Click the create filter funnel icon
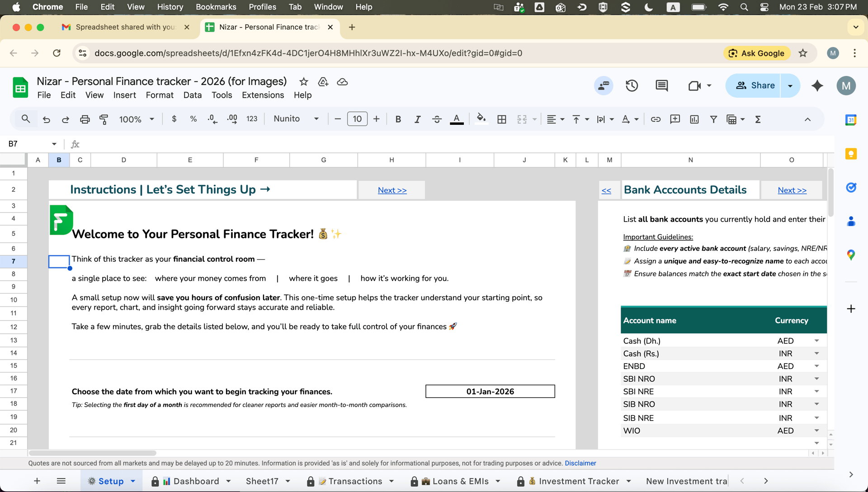Viewport: 868px width, 492px height. click(713, 119)
